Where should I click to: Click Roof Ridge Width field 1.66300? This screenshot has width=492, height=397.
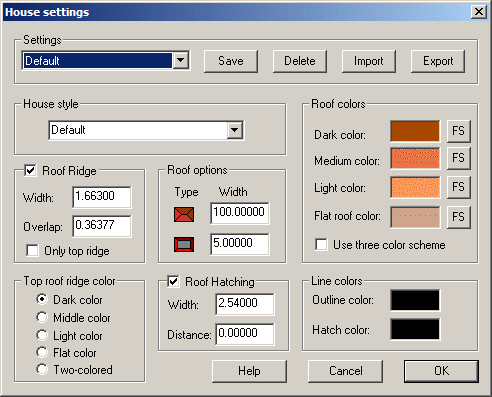tap(102, 197)
